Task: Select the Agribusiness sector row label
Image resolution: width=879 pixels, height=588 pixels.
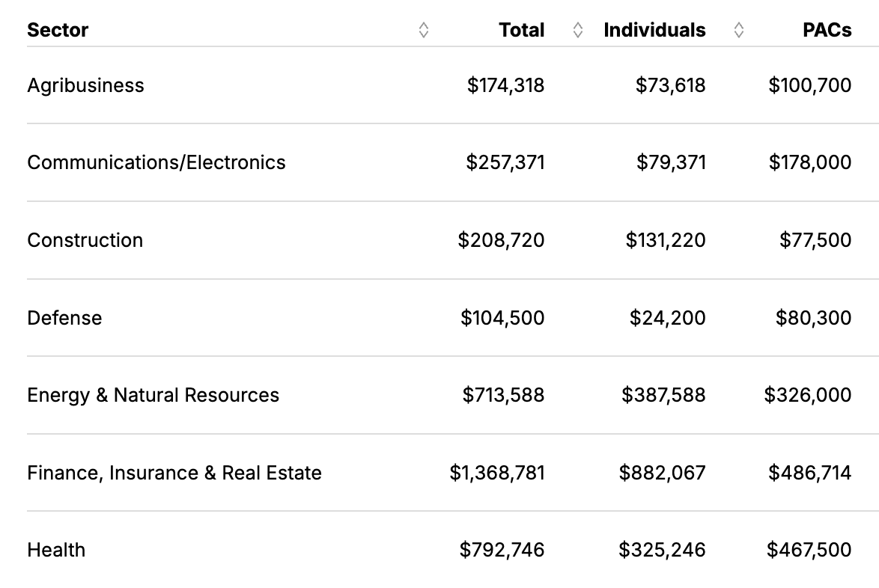Action: (x=85, y=85)
